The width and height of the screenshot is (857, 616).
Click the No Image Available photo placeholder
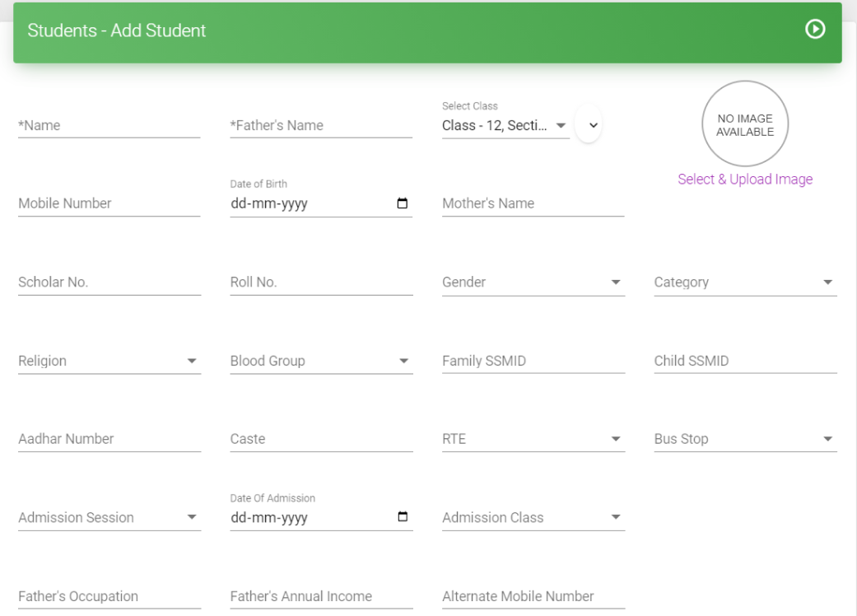(745, 124)
